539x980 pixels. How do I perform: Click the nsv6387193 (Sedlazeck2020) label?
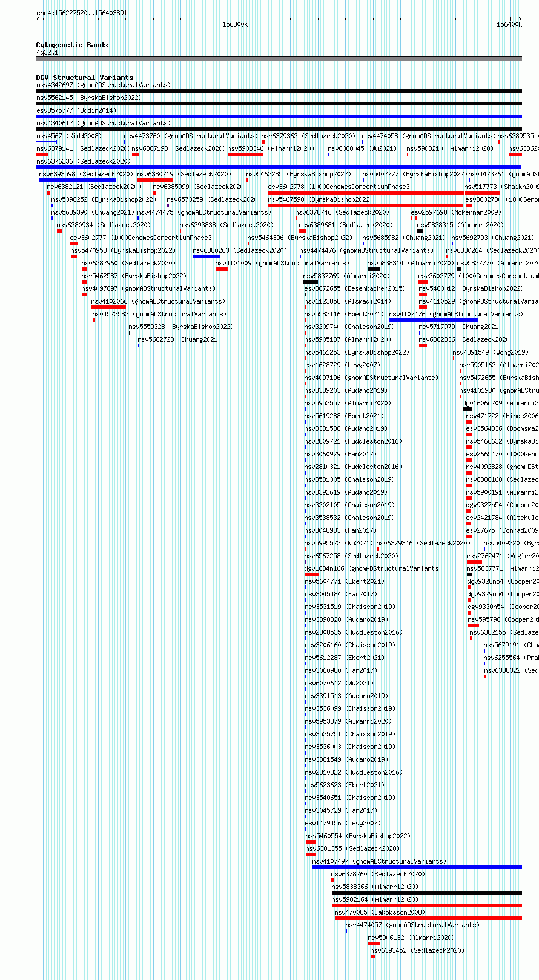(179, 148)
